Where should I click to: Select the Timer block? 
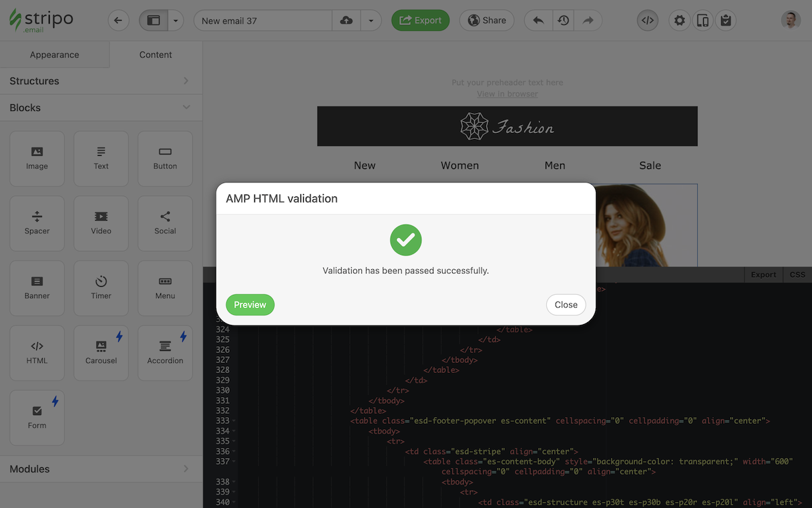point(101,288)
